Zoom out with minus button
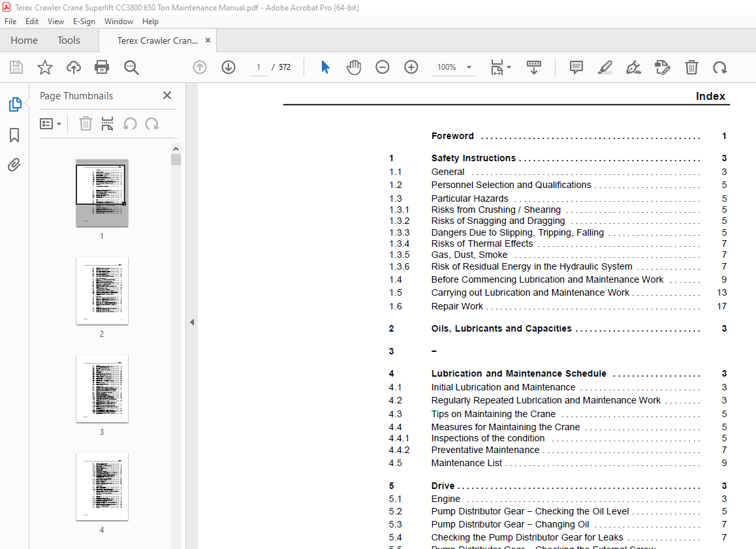This screenshot has width=756, height=549. tap(383, 67)
